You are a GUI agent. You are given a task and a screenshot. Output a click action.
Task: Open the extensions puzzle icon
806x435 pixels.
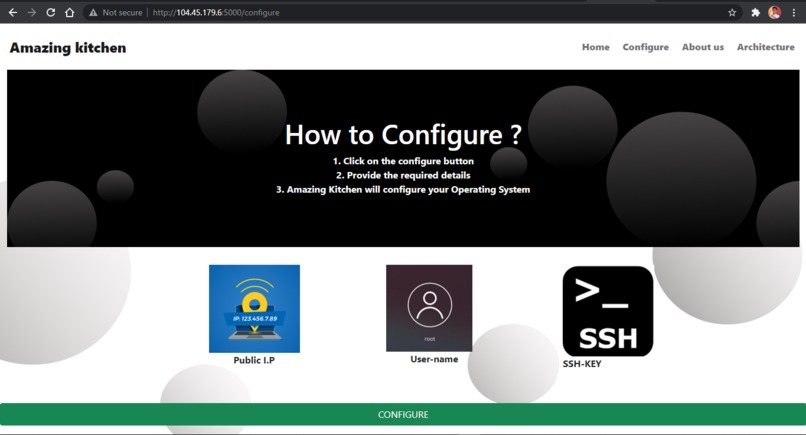click(755, 13)
